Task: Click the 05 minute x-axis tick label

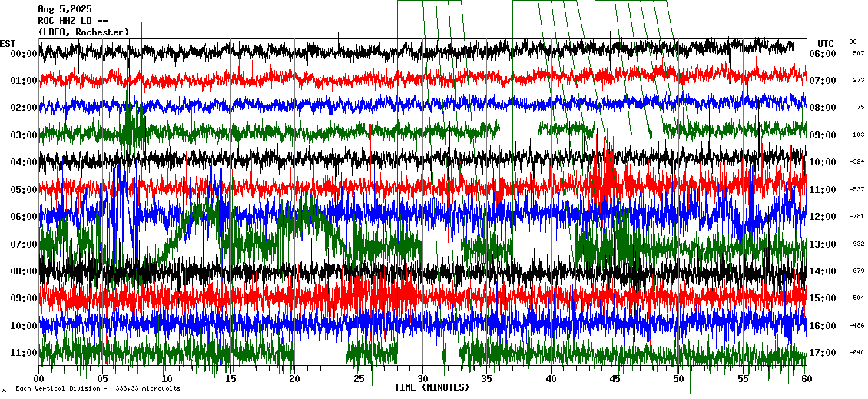Action: pos(102,380)
